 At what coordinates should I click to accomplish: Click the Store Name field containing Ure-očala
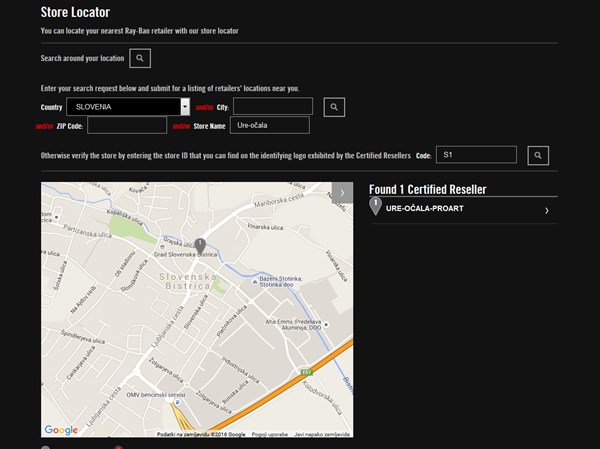(270, 125)
